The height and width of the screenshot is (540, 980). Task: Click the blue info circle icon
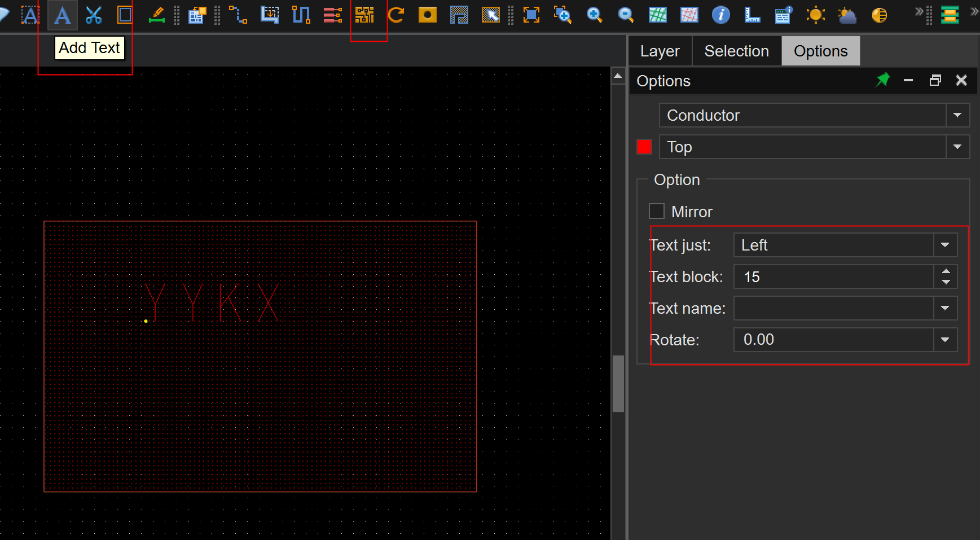[x=720, y=15]
